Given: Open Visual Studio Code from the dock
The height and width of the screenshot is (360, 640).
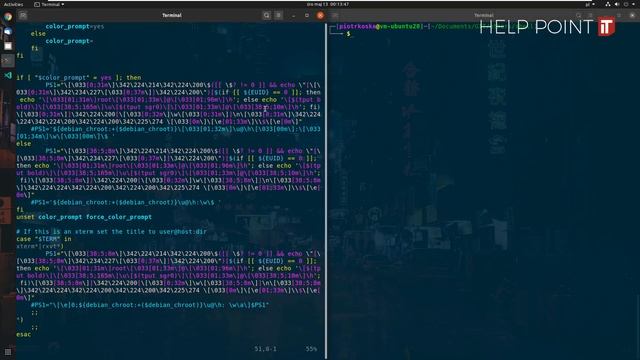Looking at the screenshot, I should [8, 76].
